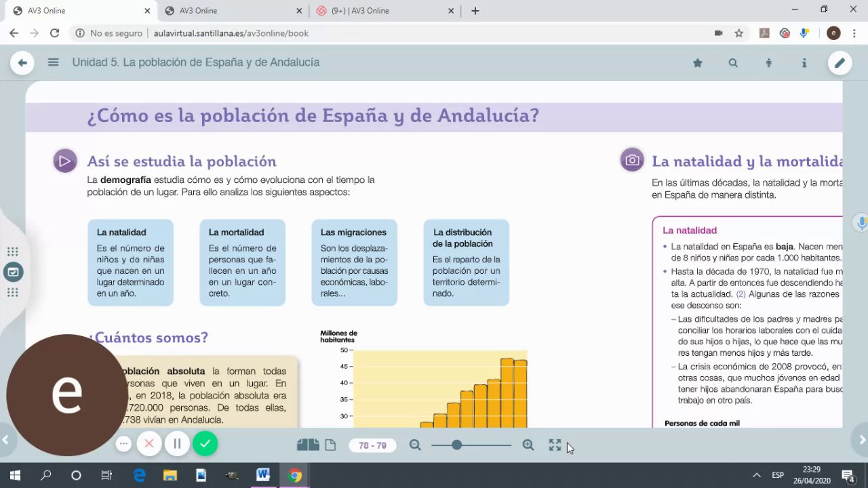Open the camera permission icon in the address bar
868x488 pixels.
click(x=719, y=33)
